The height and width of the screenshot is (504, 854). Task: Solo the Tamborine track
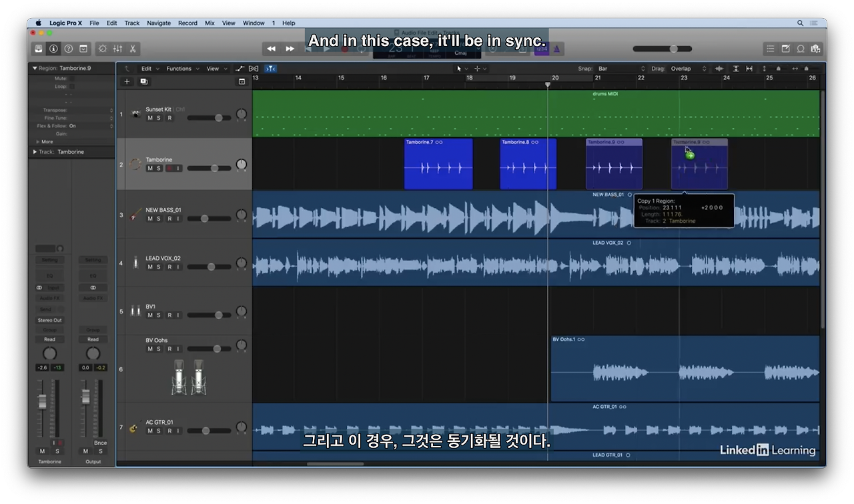coord(159,168)
